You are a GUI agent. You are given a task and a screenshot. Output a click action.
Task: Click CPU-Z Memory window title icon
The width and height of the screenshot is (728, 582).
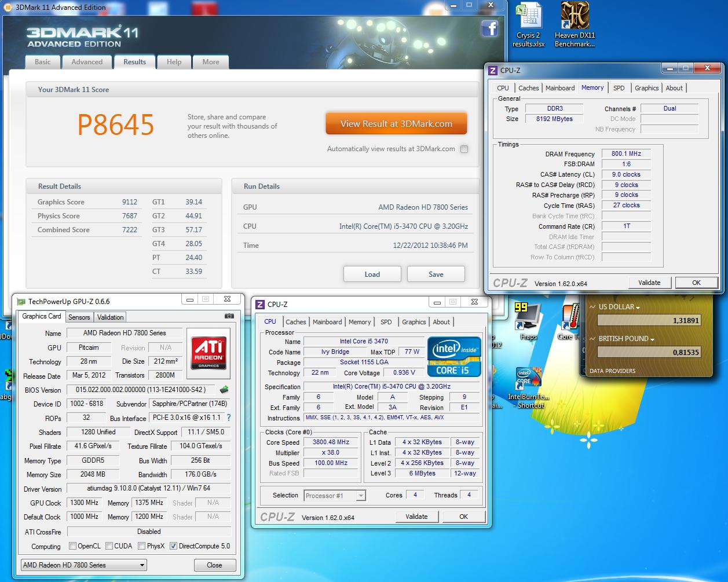point(493,71)
